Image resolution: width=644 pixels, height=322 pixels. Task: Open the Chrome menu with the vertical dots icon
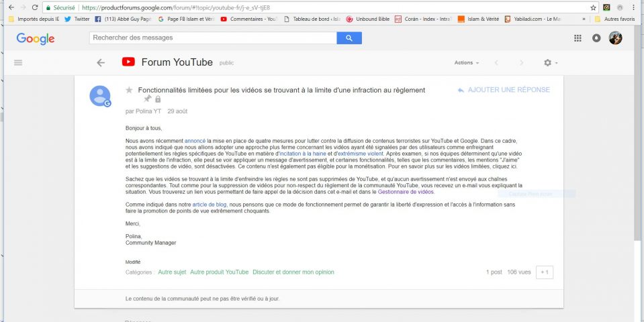coord(632,7)
